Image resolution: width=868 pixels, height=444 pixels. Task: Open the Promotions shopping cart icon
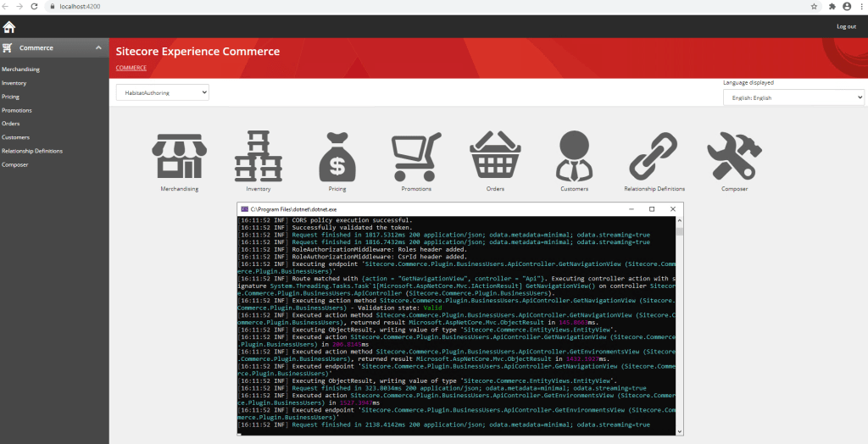click(416, 157)
